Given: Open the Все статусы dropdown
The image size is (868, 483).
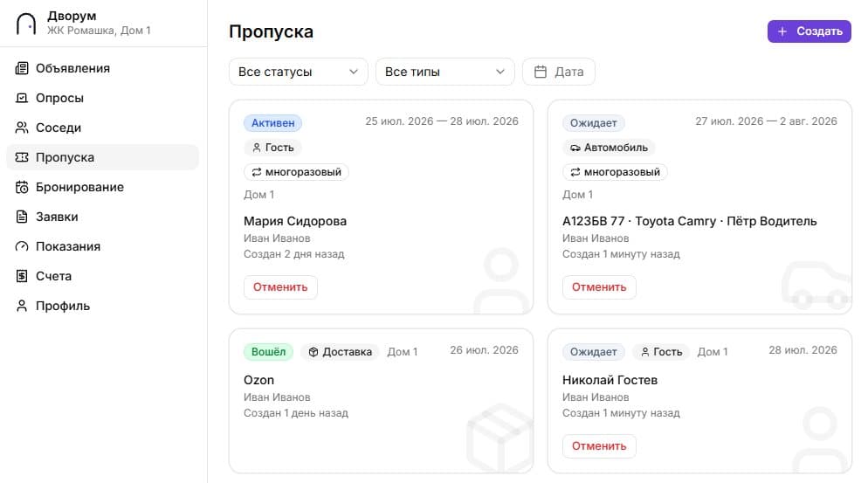Looking at the screenshot, I should pyautogui.click(x=299, y=72).
